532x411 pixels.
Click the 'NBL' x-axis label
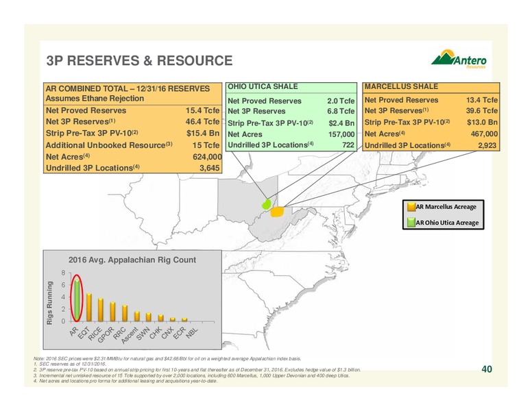[192, 332]
